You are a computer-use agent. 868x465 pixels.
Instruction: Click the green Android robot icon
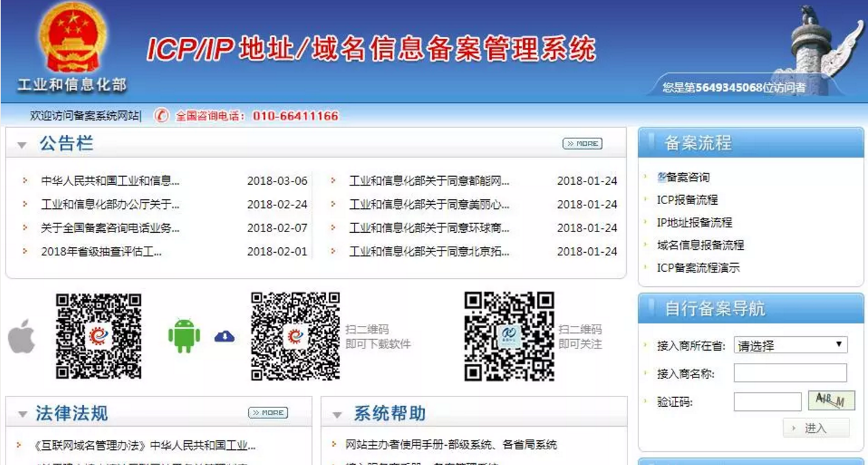click(x=184, y=336)
